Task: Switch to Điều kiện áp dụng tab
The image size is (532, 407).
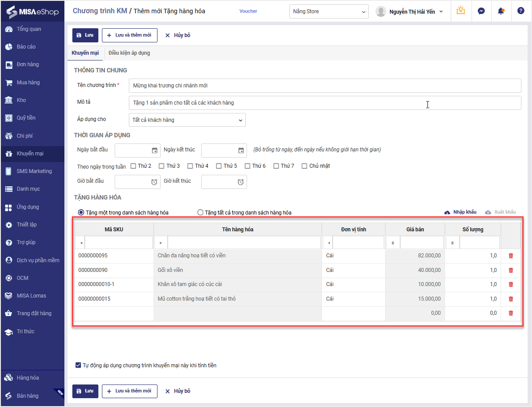Action: [129, 53]
